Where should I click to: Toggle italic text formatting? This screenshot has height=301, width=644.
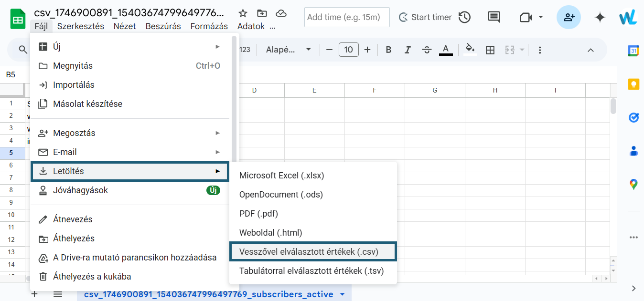click(x=408, y=50)
